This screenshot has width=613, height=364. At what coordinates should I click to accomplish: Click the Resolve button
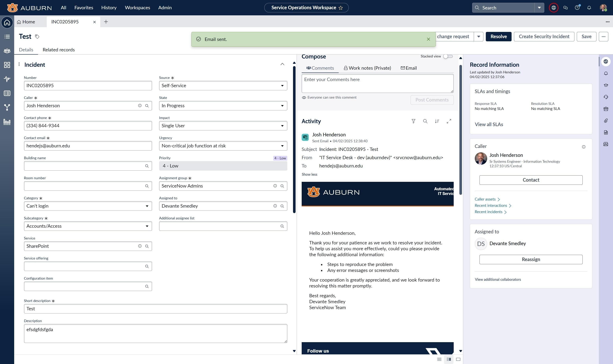[498, 37]
